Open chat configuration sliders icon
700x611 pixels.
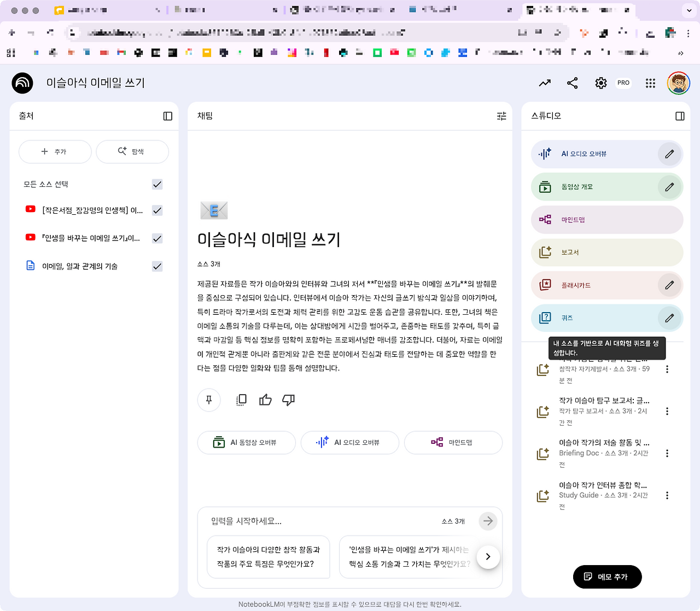click(x=501, y=116)
